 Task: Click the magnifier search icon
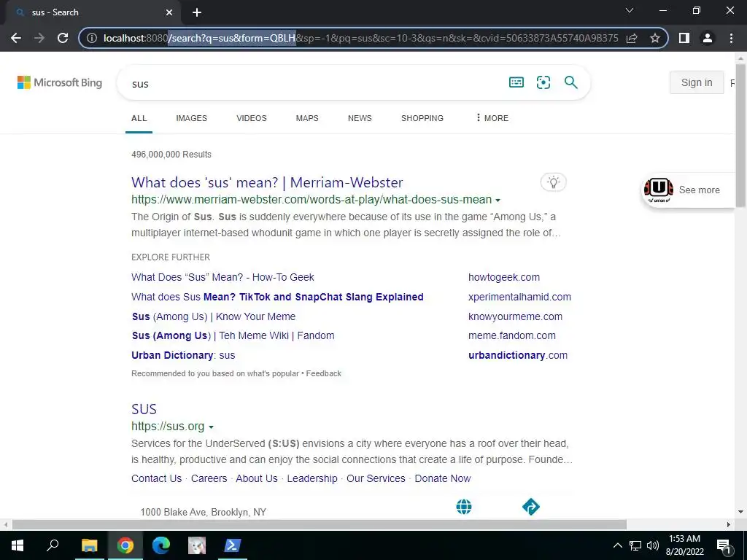click(570, 82)
